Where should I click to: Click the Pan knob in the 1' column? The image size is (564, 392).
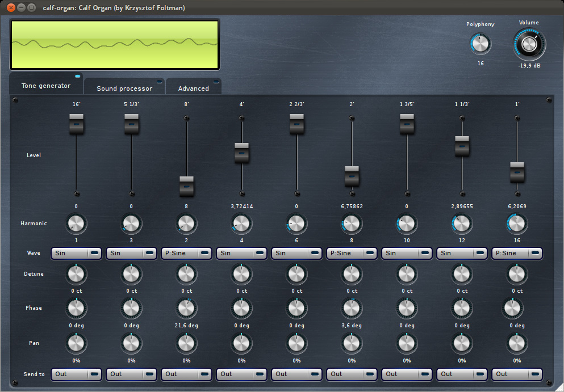tap(517, 343)
